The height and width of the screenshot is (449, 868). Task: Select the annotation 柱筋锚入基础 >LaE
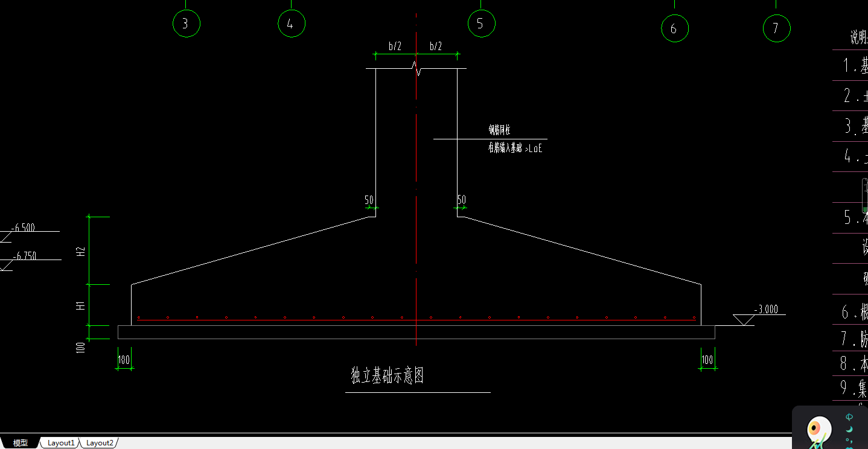(515, 148)
